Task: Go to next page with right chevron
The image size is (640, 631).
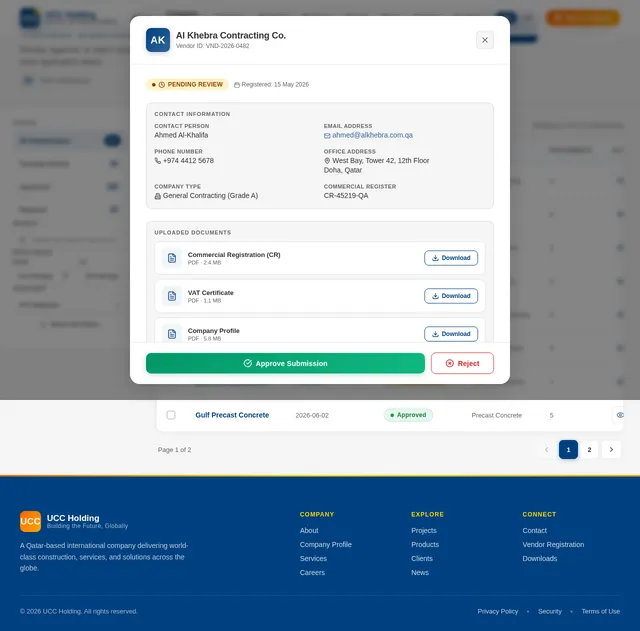Action: tap(611, 449)
